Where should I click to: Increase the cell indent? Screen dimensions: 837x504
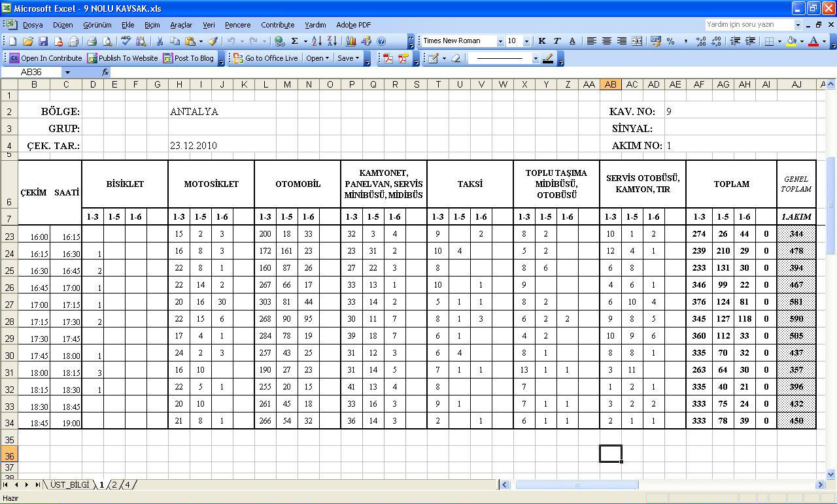click(750, 41)
